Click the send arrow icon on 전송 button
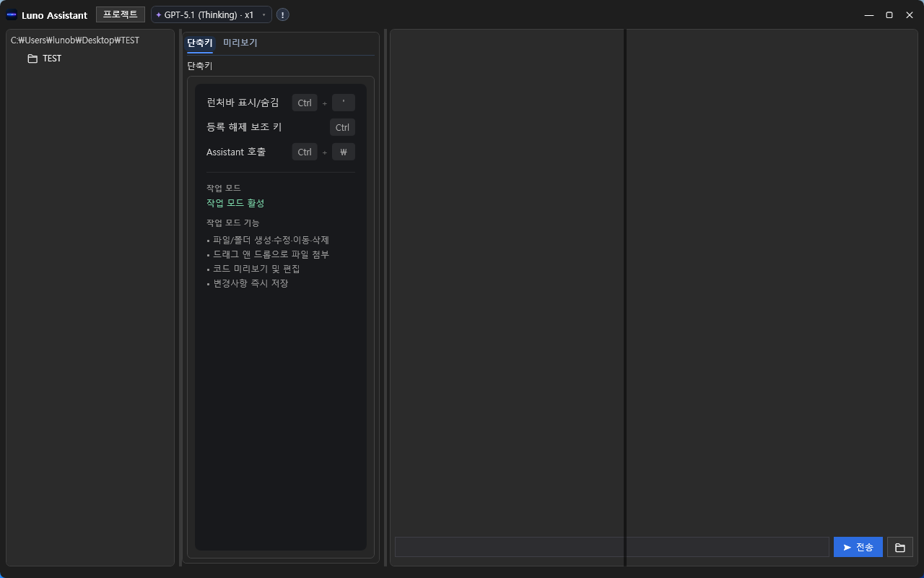 846,547
